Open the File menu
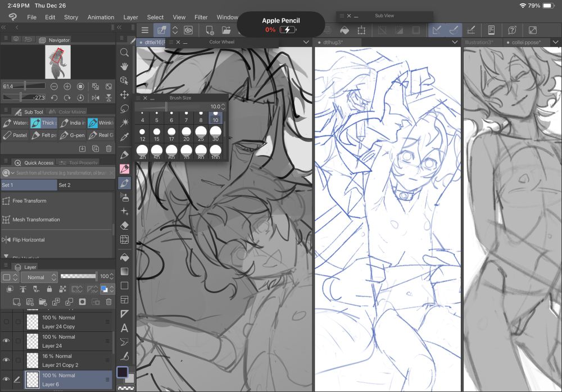The width and height of the screenshot is (562, 392). click(x=31, y=17)
